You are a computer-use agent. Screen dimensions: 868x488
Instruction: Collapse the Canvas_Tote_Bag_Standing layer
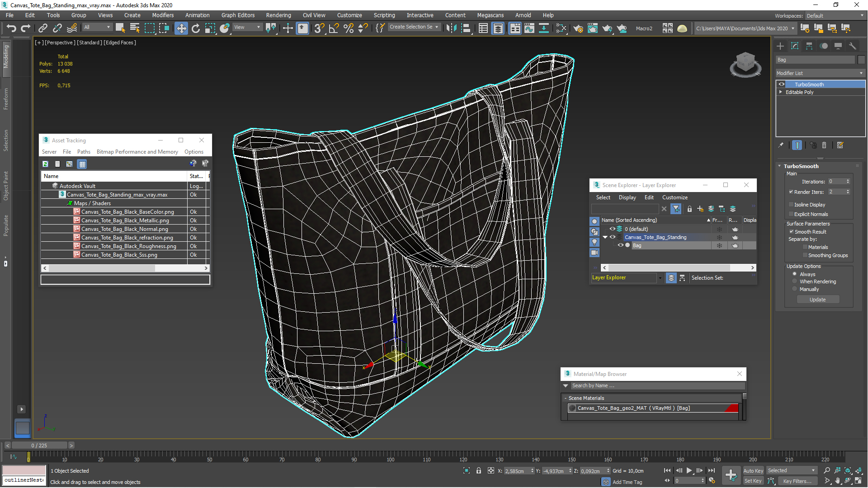pos(605,237)
